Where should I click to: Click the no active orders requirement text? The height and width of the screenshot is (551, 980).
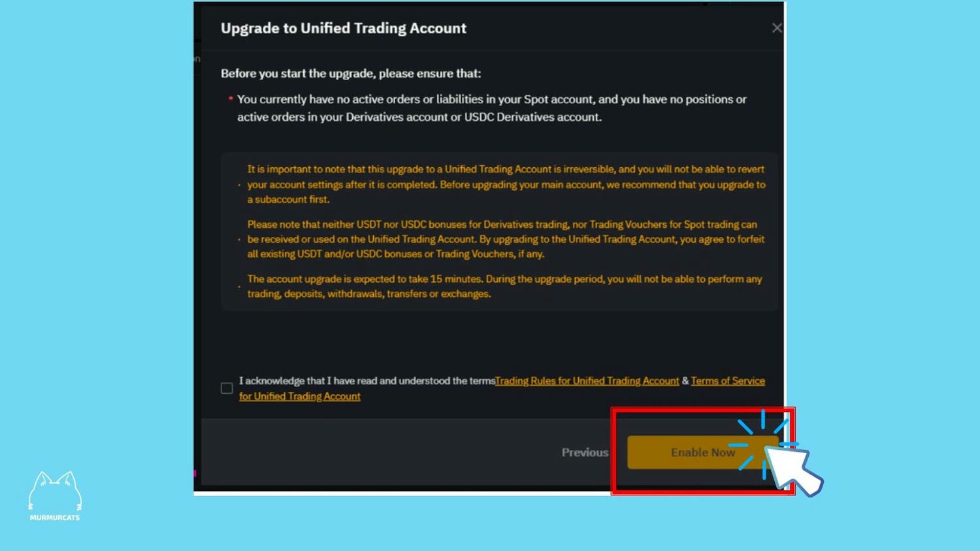[x=491, y=108]
